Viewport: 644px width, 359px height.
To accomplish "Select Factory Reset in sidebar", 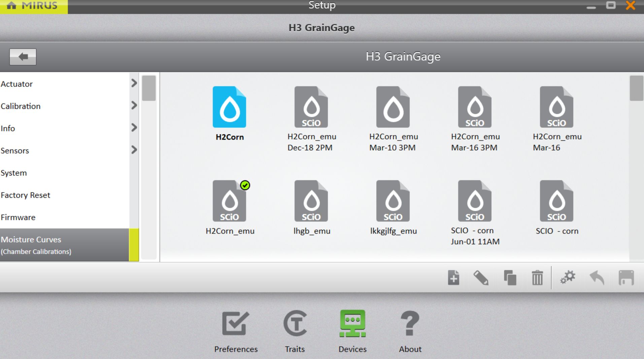I will [x=26, y=195].
